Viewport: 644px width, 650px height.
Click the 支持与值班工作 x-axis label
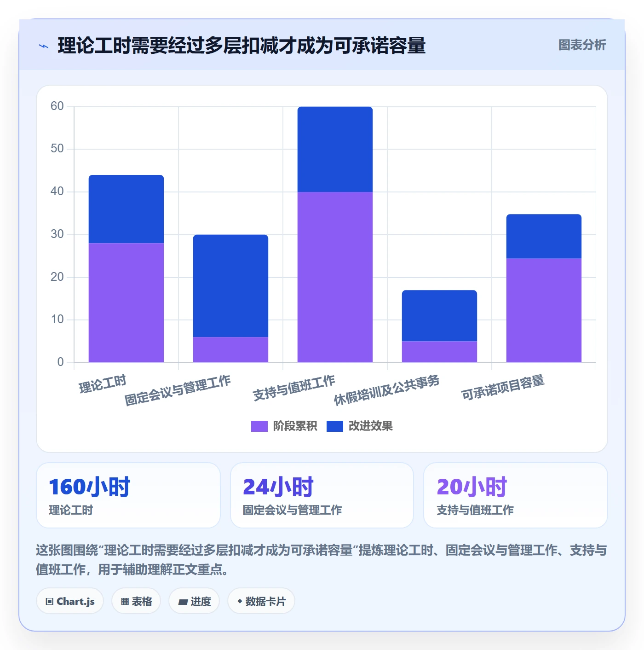tap(294, 388)
